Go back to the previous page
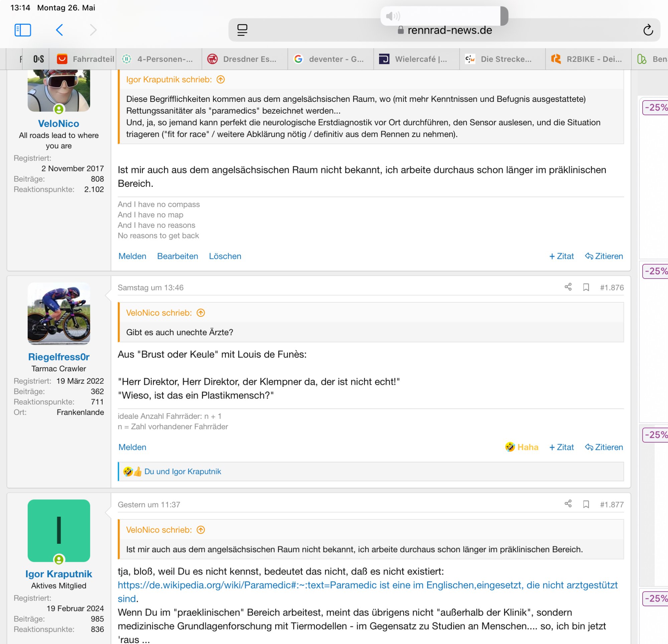Screen dimensions: 668x644 pos(59,30)
